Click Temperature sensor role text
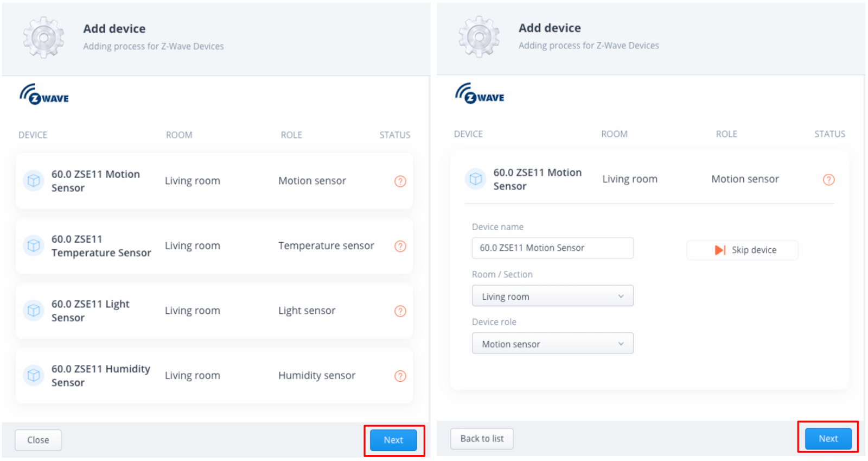 click(326, 245)
